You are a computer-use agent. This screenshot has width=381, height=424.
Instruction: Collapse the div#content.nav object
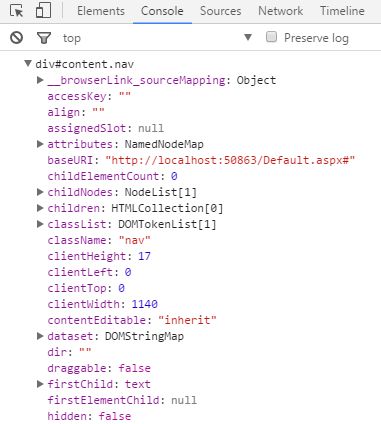[x=28, y=63]
